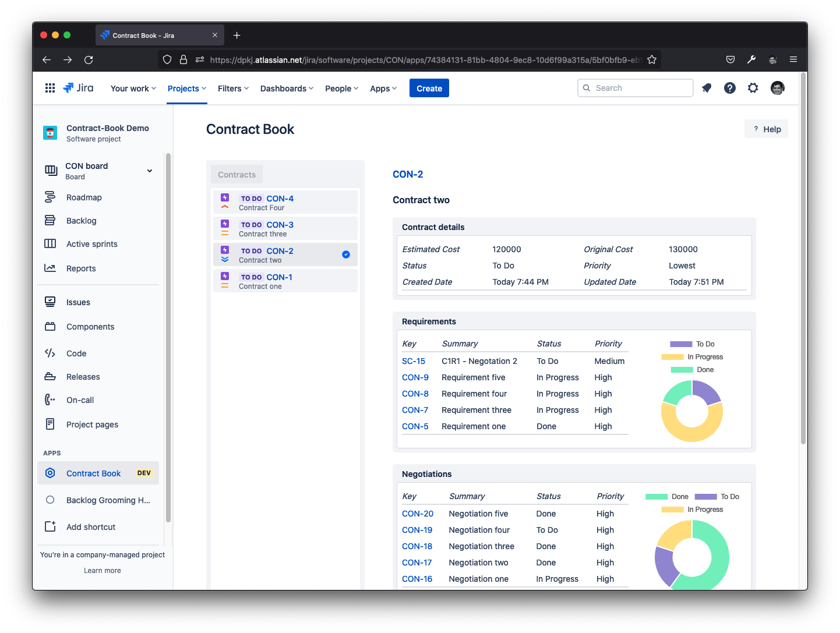Open the app switcher grid icon
This screenshot has width=840, height=633.
click(x=50, y=88)
